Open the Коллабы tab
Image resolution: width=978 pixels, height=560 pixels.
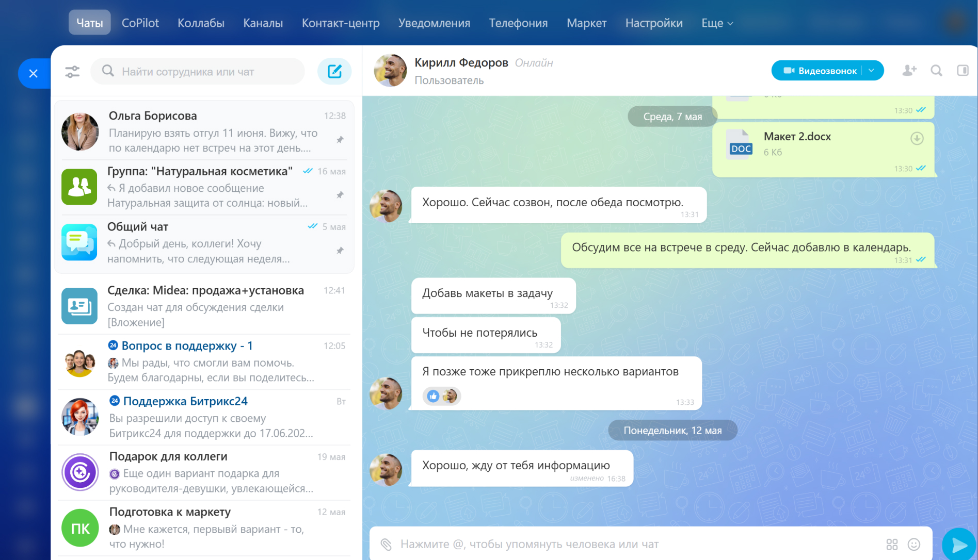tap(201, 23)
